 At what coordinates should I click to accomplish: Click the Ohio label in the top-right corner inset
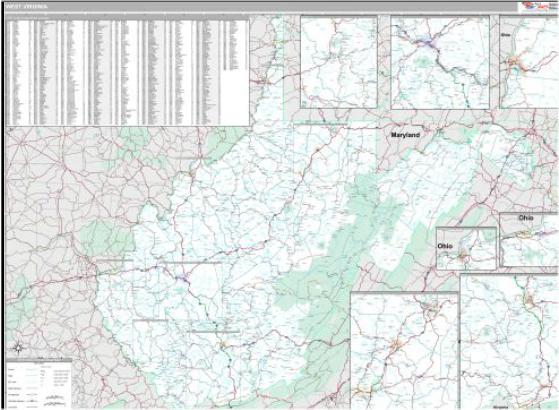pyautogui.click(x=505, y=35)
